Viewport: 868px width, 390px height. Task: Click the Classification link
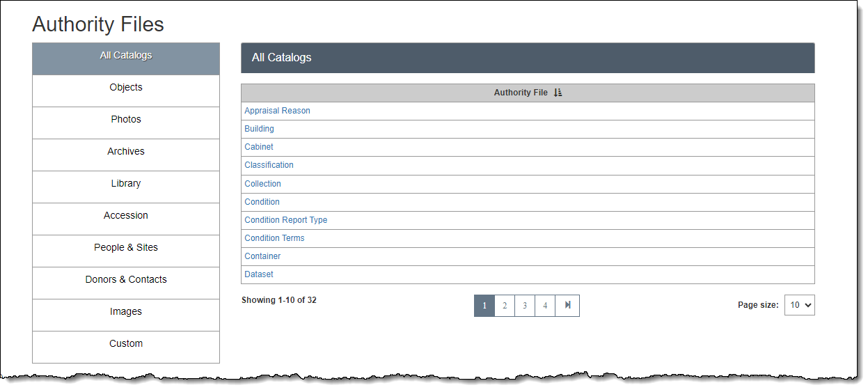tap(269, 165)
